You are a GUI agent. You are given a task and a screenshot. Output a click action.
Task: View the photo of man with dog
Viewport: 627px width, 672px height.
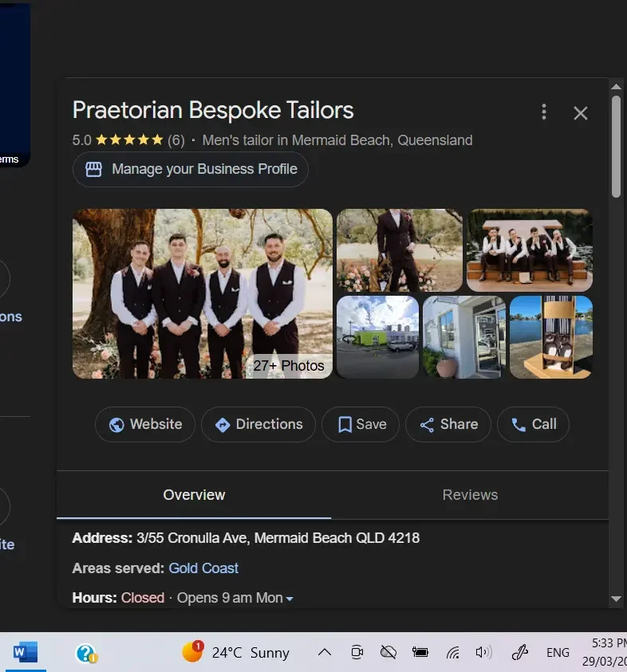[400, 250]
